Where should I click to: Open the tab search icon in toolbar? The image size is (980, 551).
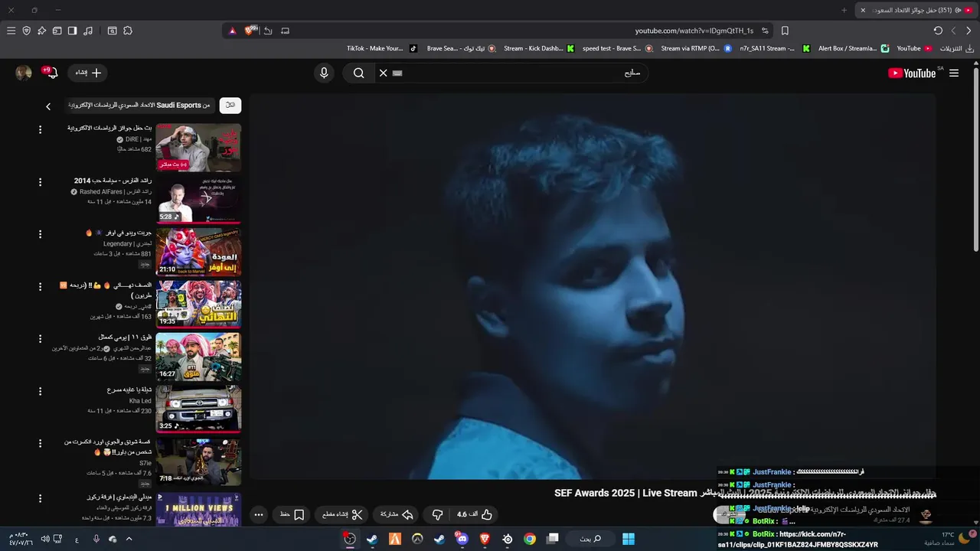point(112,31)
